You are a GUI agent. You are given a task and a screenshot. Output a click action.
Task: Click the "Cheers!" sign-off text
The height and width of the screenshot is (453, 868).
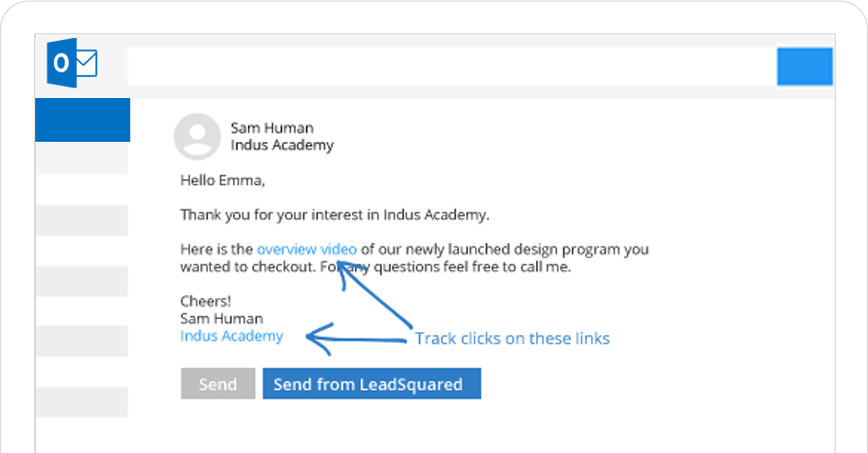tap(205, 302)
